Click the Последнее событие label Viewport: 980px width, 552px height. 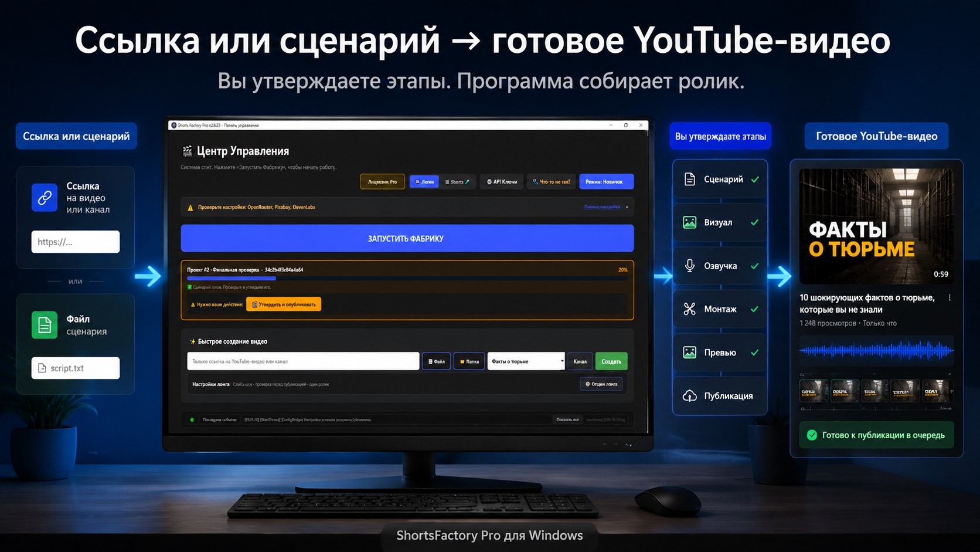tap(220, 419)
